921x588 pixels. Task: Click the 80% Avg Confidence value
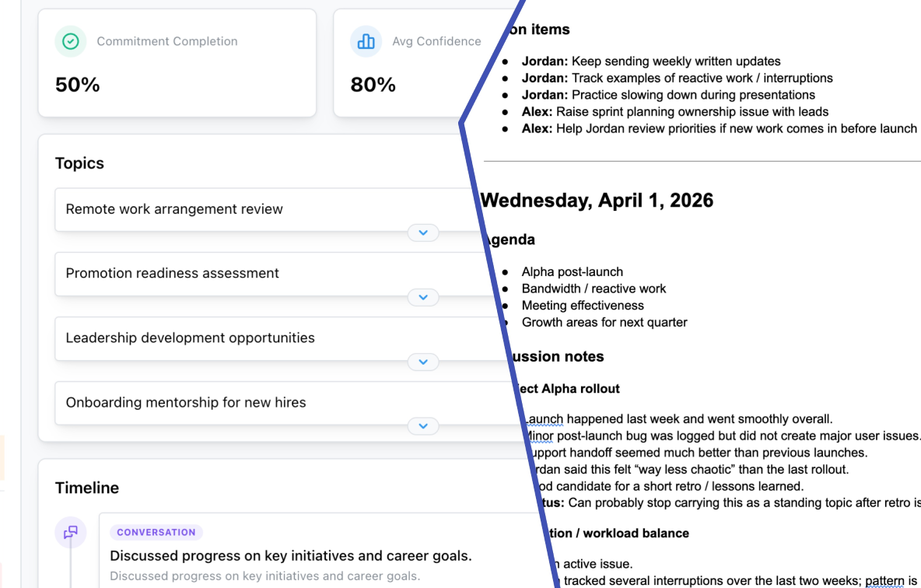click(x=373, y=85)
